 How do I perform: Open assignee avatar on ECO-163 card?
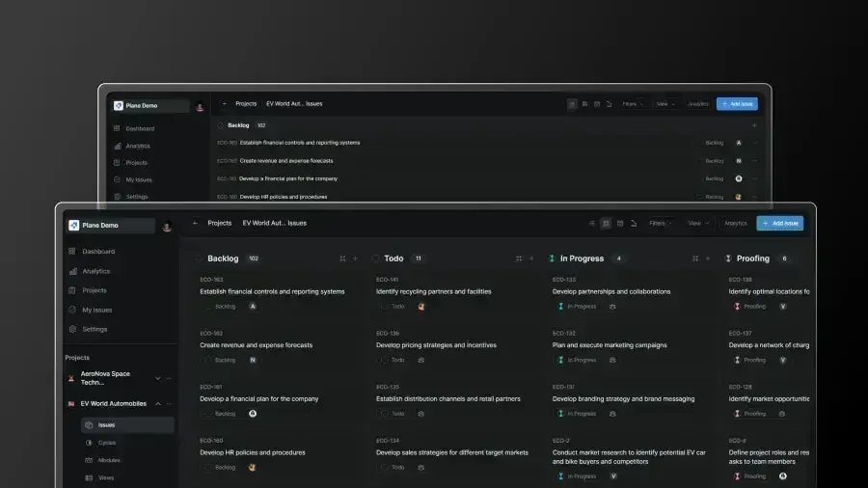pyautogui.click(x=253, y=306)
